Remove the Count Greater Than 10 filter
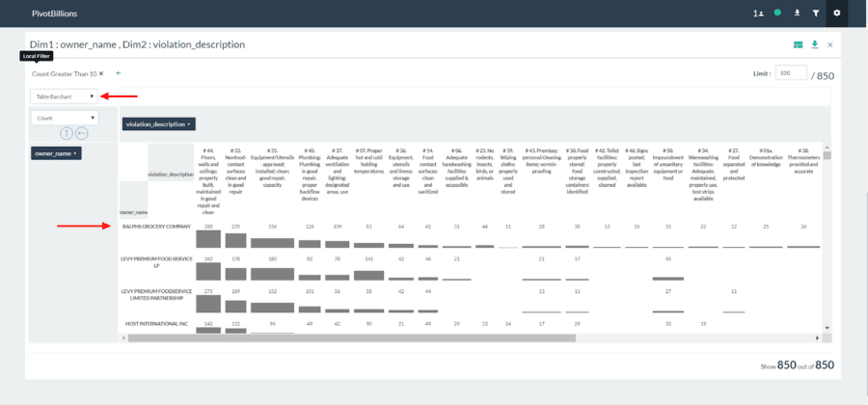Viewport: 868px width, 405px height. (101, 73)
